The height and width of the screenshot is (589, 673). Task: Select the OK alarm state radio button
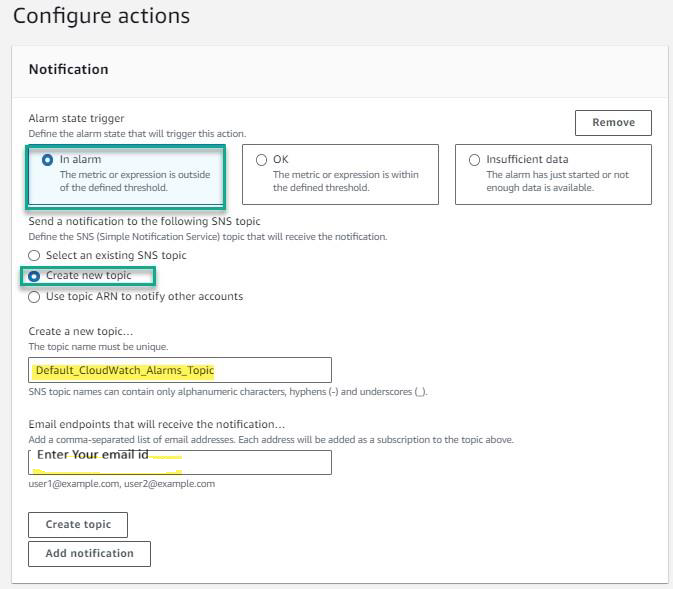[262, 159]
